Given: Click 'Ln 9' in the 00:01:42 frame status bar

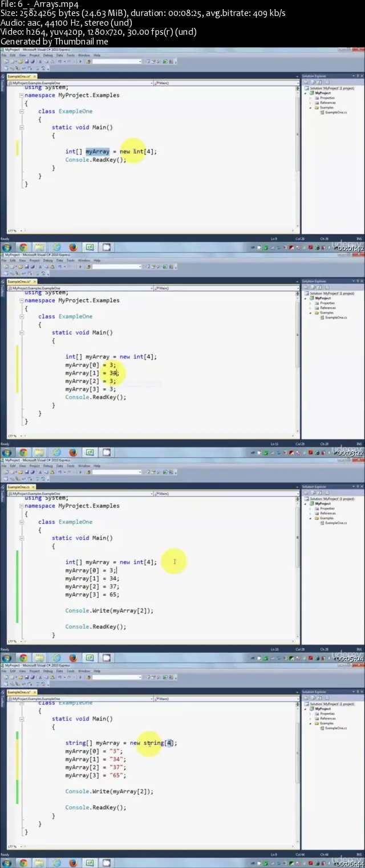Looking at the screenshot, I should coord(274,239).
